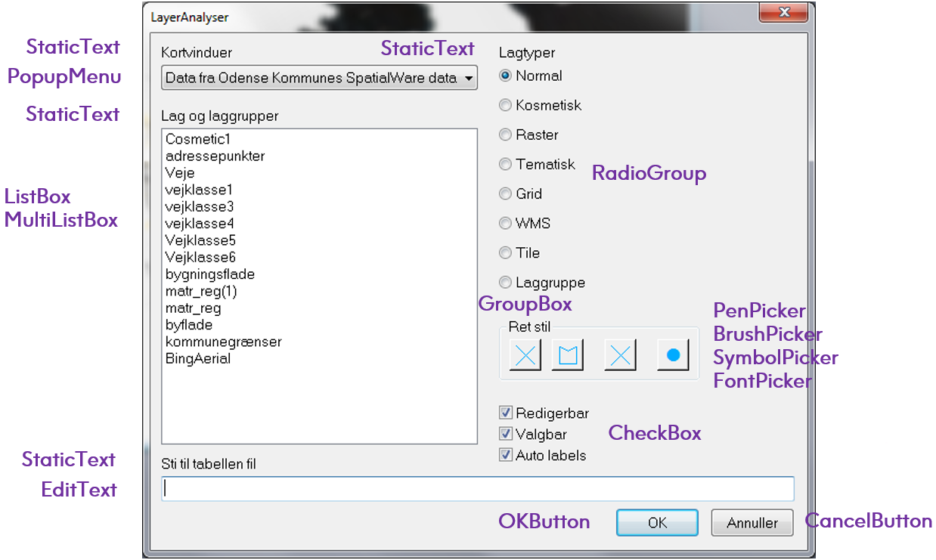936x560 pixels.
Task: Open the symbol style picker
Action: coord(619,354)
